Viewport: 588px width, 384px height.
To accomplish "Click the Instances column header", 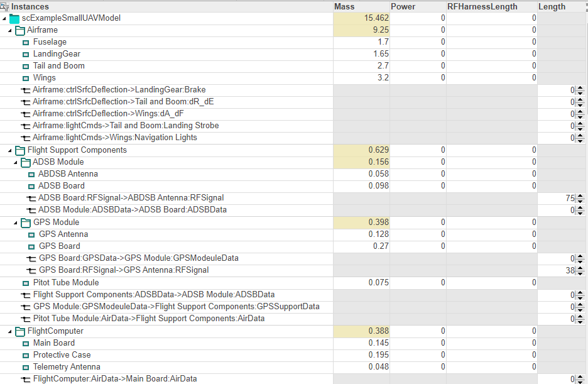I will click(x=166, y=6).
